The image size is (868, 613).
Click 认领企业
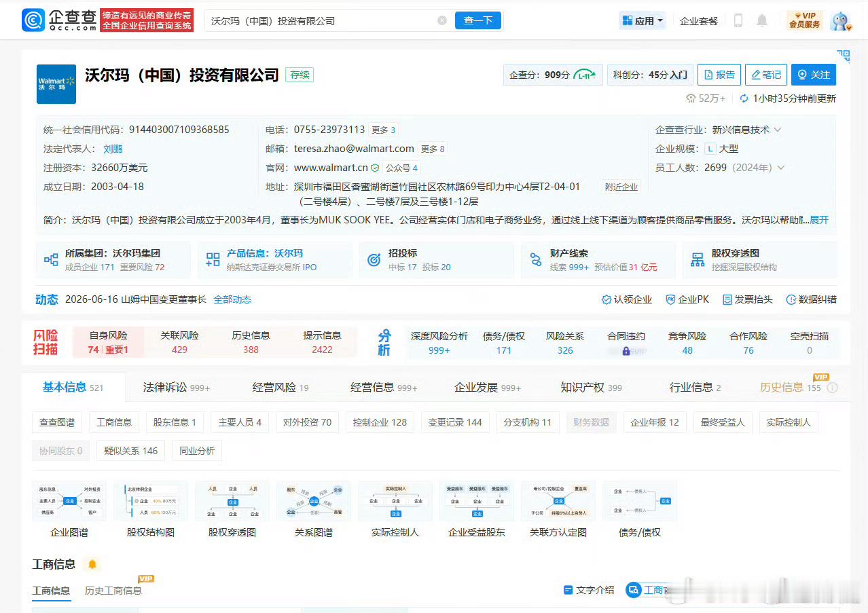point(627,299)
